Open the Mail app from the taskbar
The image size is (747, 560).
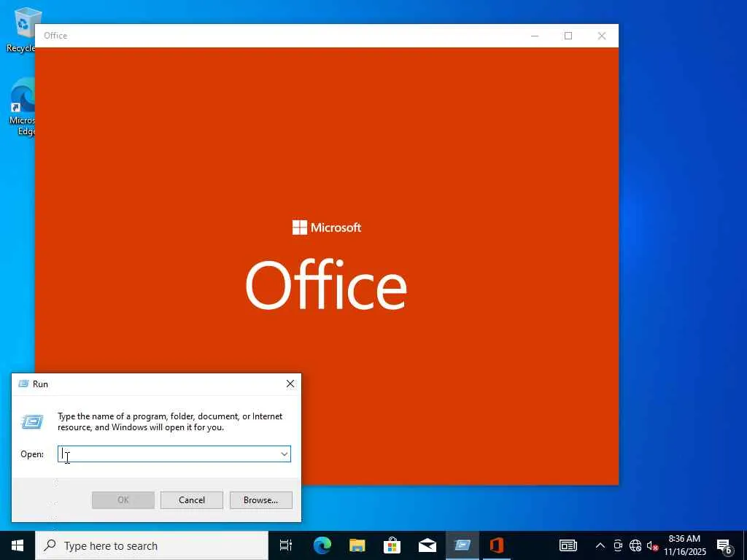(x=427, y=545)
